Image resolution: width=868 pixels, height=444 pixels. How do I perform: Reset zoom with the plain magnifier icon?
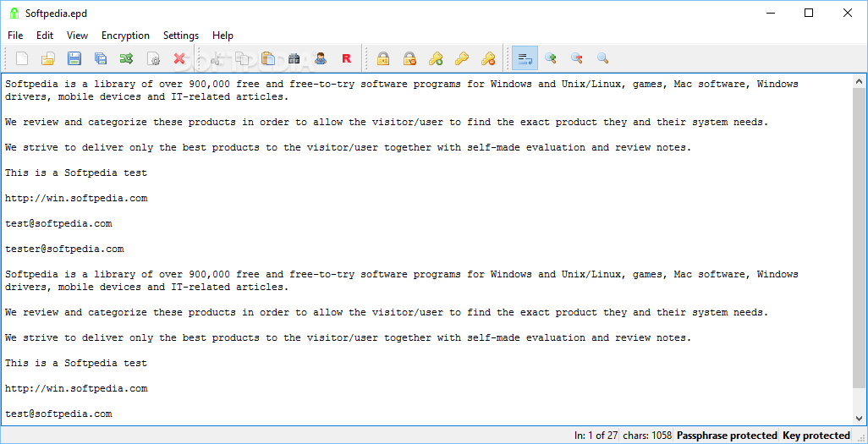[x=603, y=58]
